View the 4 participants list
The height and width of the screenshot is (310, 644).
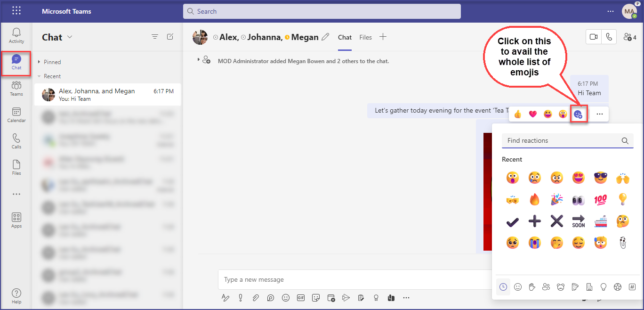click(x=629, y=37)
